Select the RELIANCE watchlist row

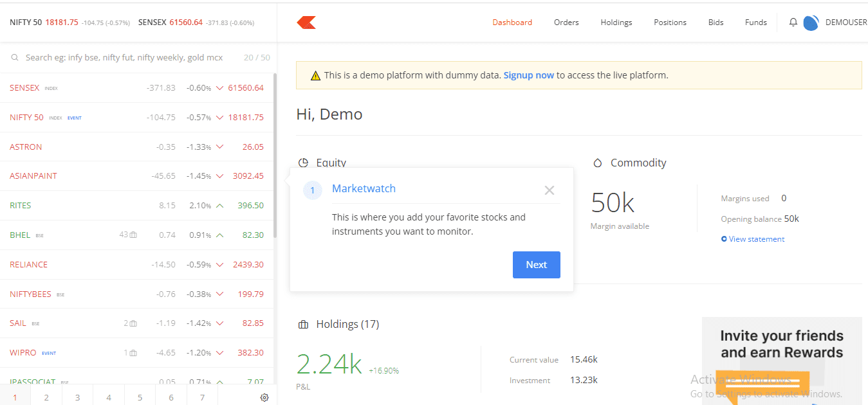(x=136, y=265)
